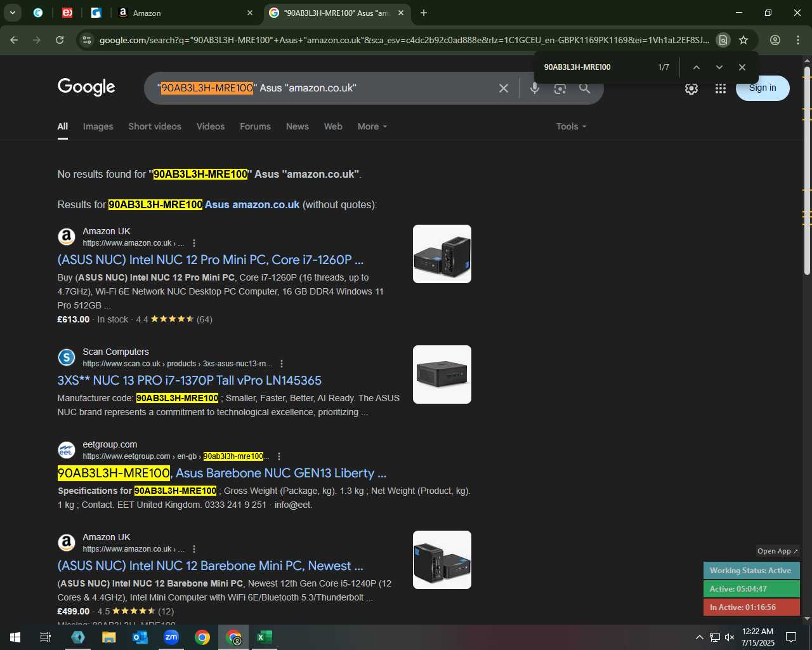Open Google apps grid
This screenshot has height=650, width=812.
720,89
